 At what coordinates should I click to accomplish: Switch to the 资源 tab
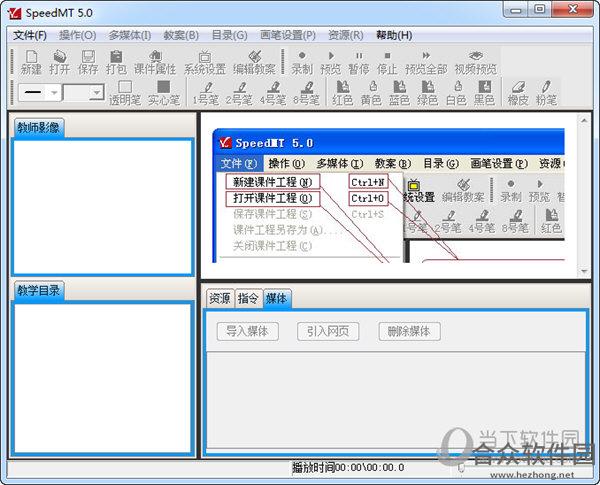(220, 299)
